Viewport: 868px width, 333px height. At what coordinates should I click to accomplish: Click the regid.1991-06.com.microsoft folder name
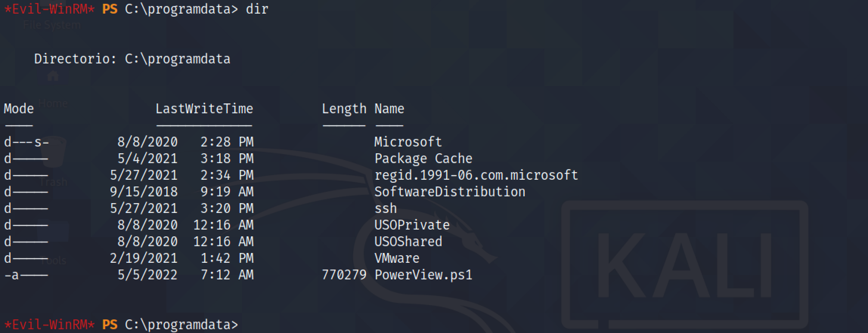click(x=476, y=175)
